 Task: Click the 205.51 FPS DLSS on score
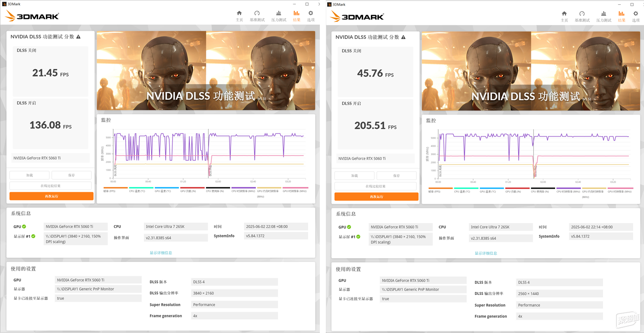(x=375, y=126)
